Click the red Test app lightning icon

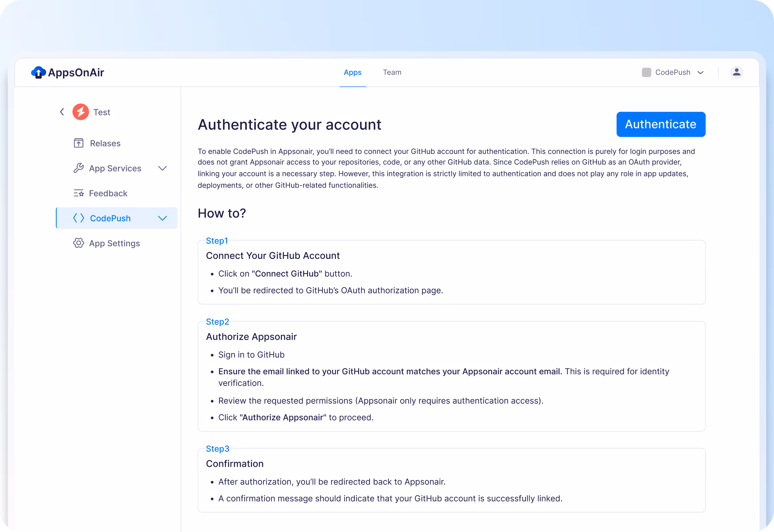(81, 112)
